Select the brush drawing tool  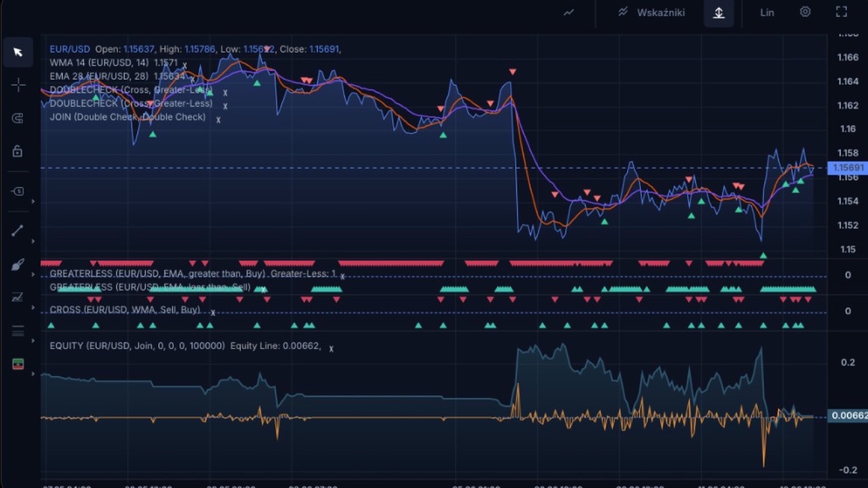18,265
